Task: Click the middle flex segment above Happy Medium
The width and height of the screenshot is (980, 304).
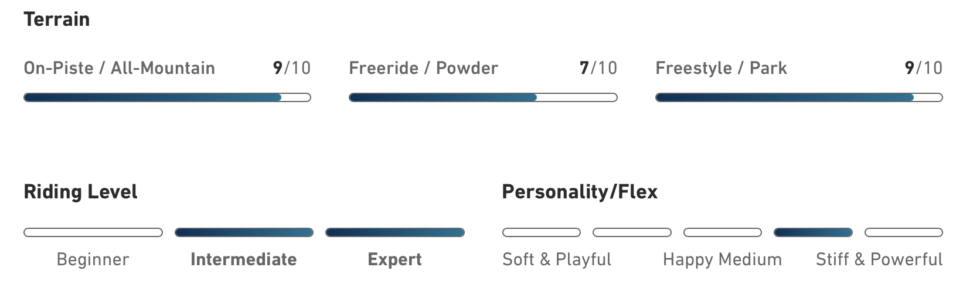Action: (x=723, y=232)
